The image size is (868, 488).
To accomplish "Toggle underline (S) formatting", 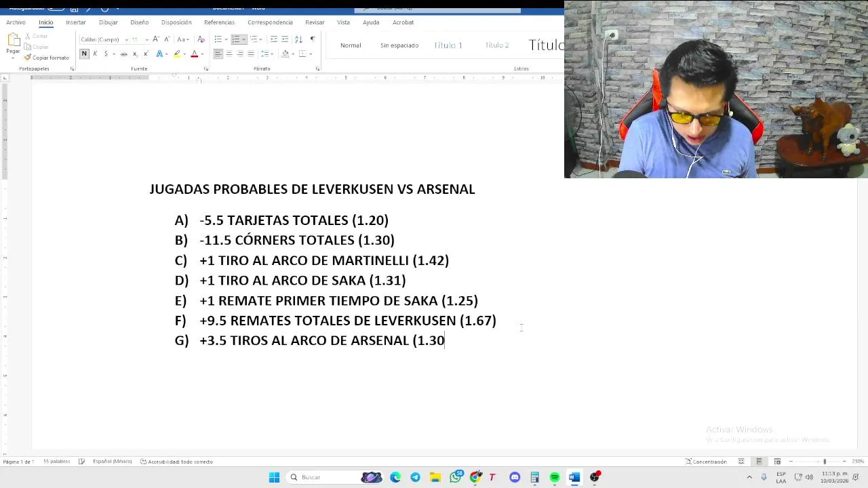I will (x=106, y=54).
